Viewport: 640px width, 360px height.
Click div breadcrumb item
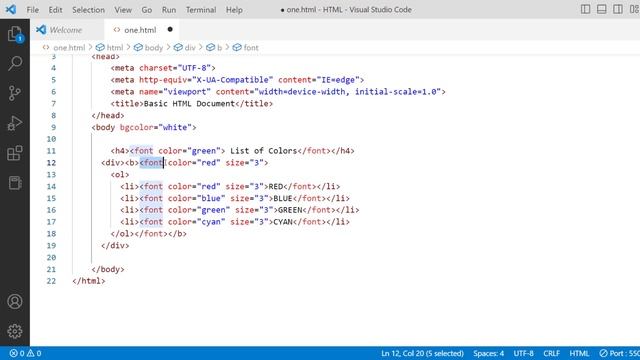190,47
